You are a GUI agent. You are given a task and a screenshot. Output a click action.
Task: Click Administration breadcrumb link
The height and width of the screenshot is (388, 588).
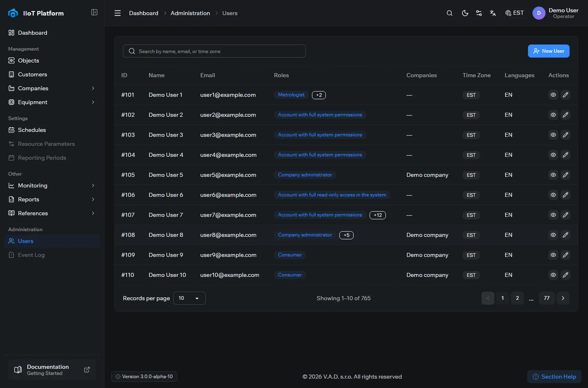coord(190,13)
